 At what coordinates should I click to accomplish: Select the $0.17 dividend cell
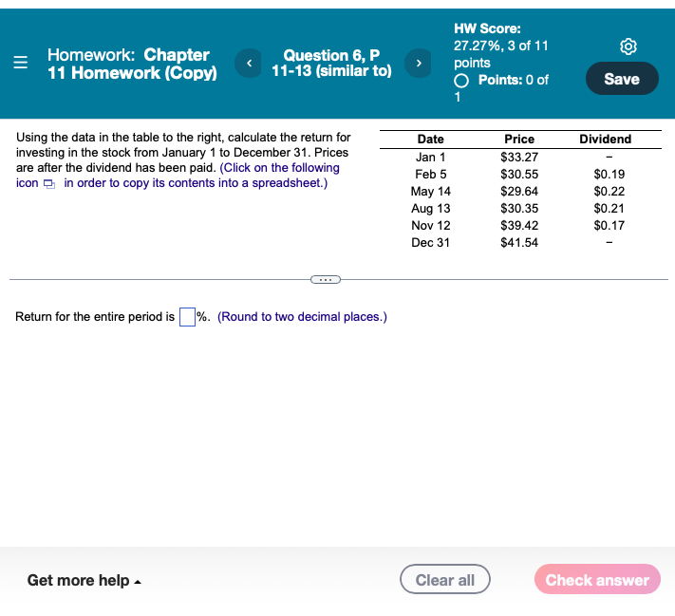[x=609, y=226]
